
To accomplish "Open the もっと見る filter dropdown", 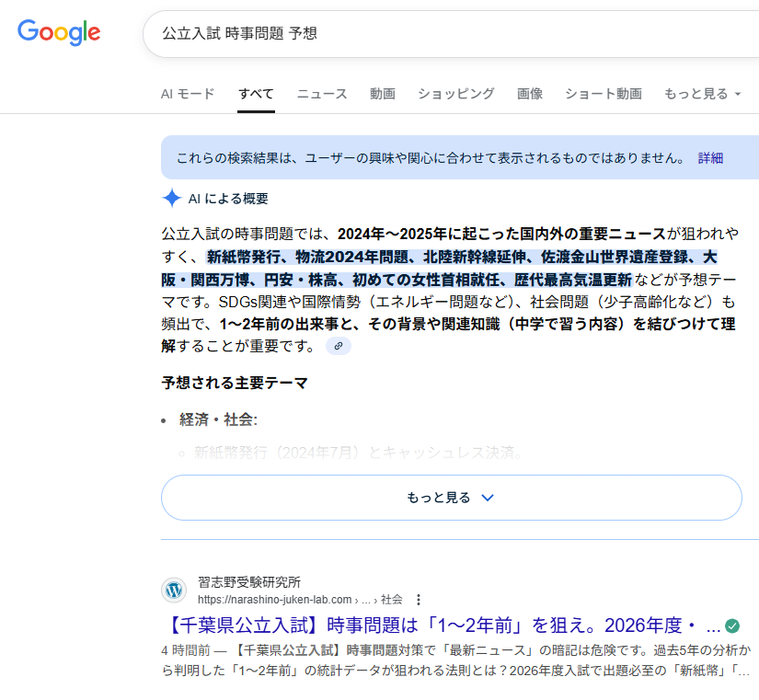I will click(x=702, y=94).
